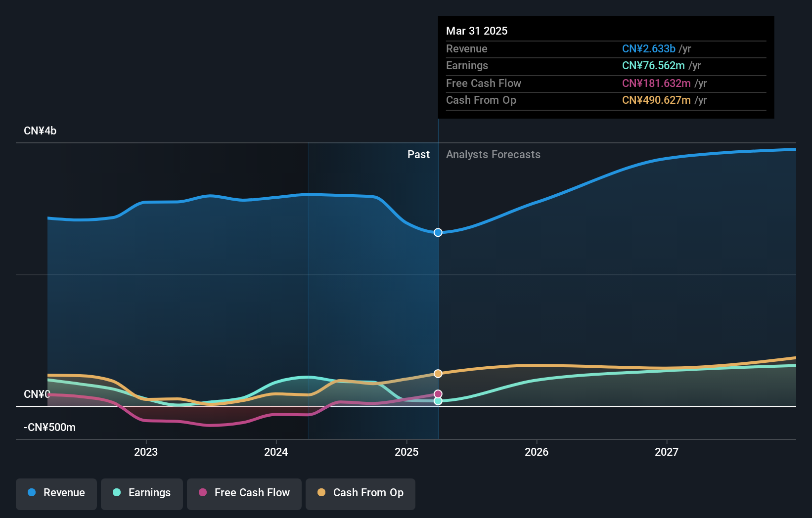Toggle the Earnings series in the legend

(x=142, y=494)
